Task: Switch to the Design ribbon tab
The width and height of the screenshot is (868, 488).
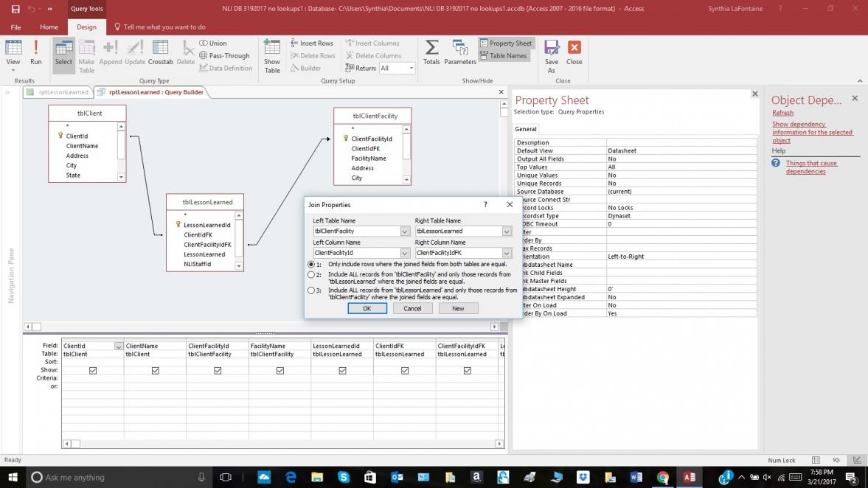Action: tap(86, 27)
